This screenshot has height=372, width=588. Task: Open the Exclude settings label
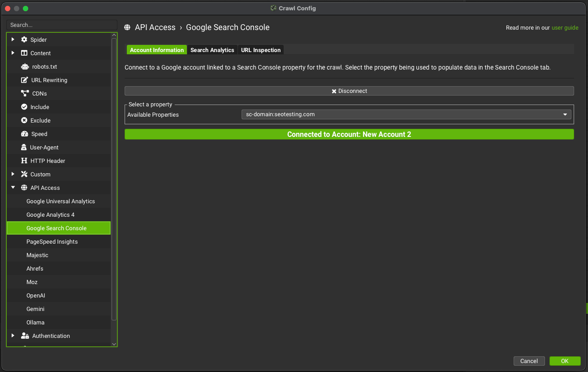tap(40, 120)
